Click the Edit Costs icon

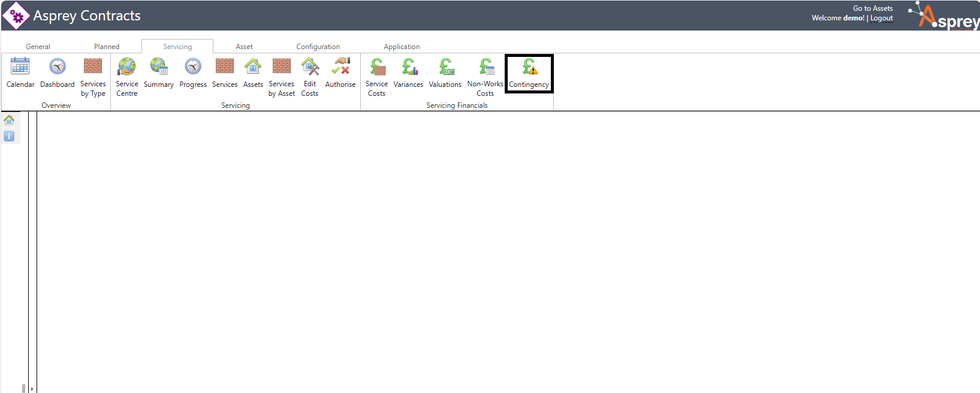(310, 66)
